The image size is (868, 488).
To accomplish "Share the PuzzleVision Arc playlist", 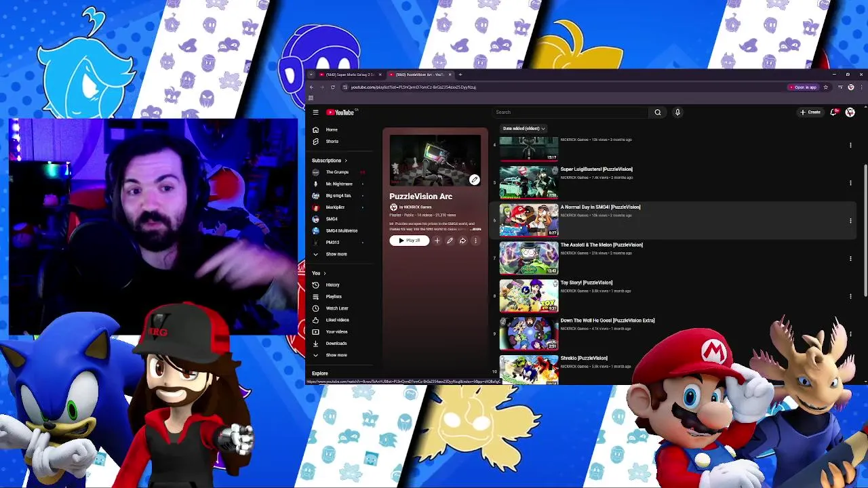I will pyautogui.click(x=462, y=241).
